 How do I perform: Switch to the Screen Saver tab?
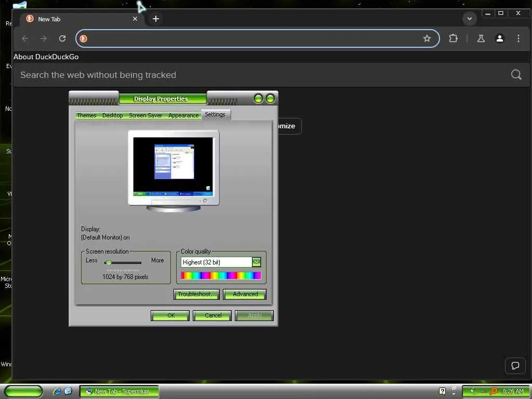point(145,115)
